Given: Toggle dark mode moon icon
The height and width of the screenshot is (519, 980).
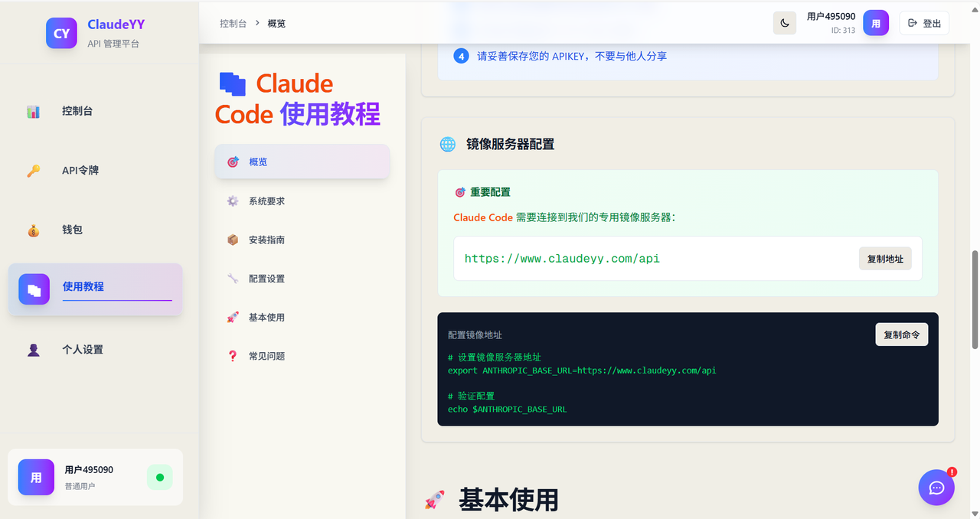Looking at the screenshot, I should (785, 23).
